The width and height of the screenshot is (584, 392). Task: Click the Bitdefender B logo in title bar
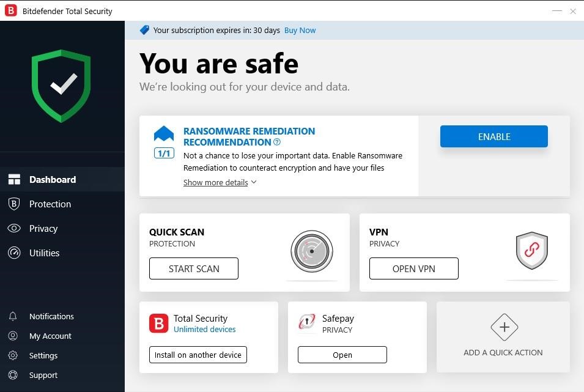coord(11,10)
